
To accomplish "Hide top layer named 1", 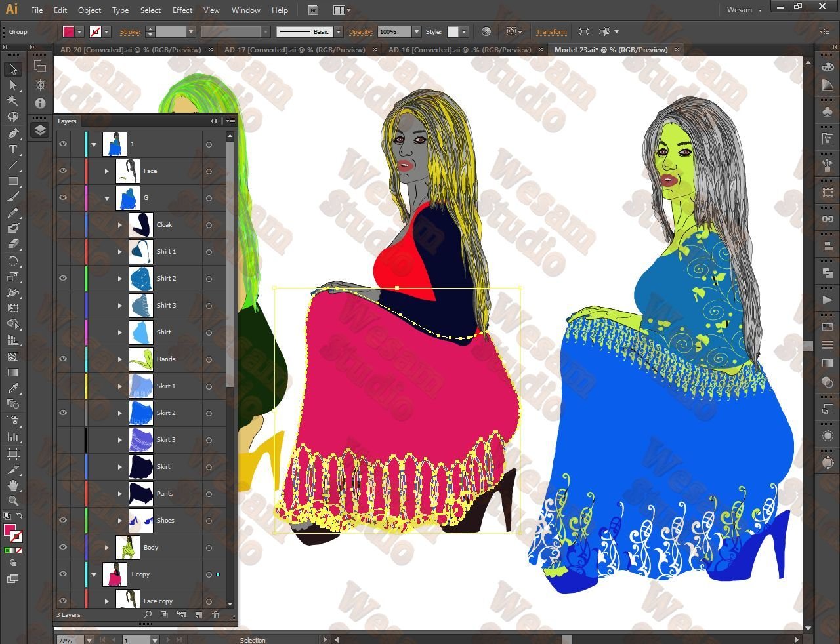I will pyautogui.click(x=63, y=144).
